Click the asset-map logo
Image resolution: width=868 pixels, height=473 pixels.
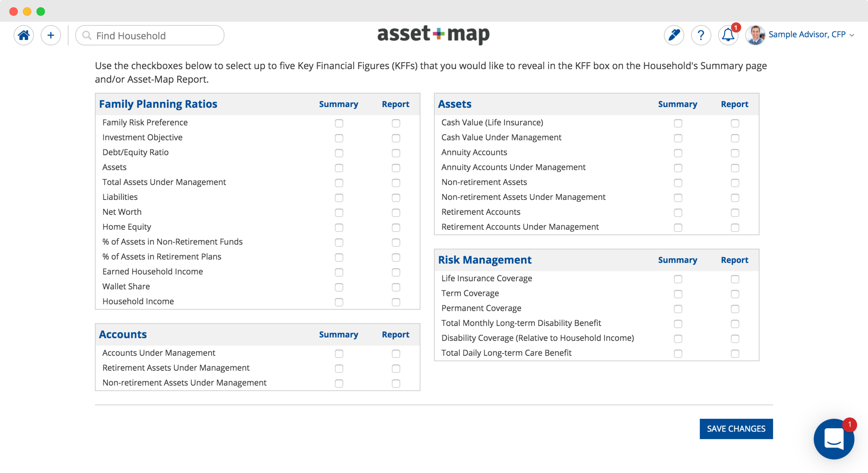pos(433,34)
